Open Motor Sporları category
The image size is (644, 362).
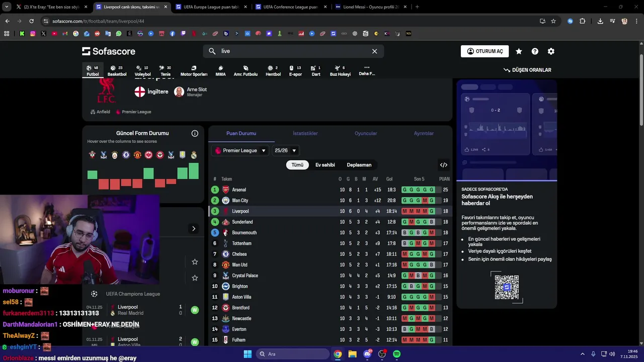tap(194, 70)
